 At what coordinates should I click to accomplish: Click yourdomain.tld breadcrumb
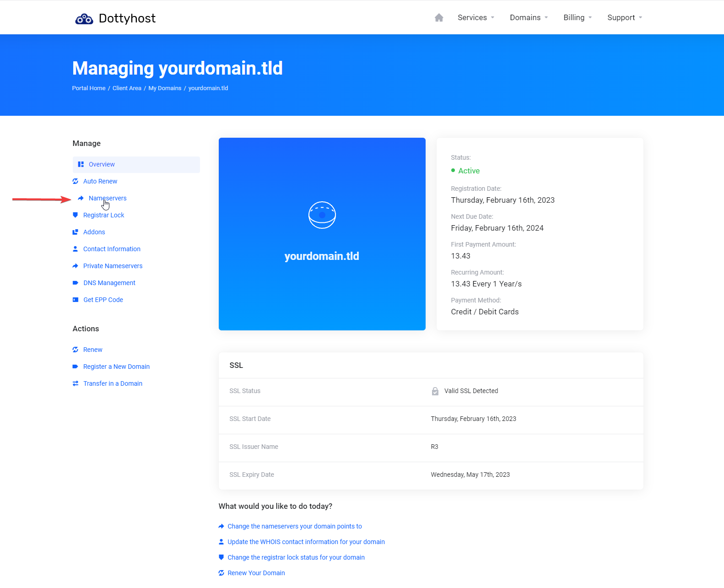tap(208, 88)
